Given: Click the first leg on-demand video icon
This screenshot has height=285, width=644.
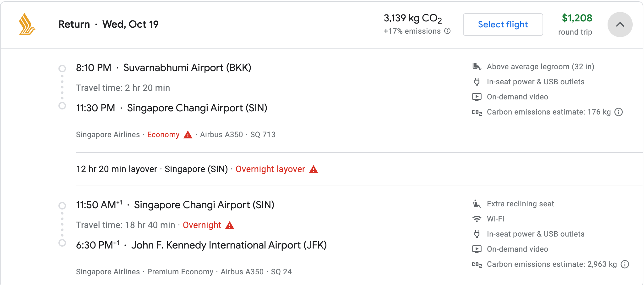Looking at the screenshot, I should [x=477, y=97].
